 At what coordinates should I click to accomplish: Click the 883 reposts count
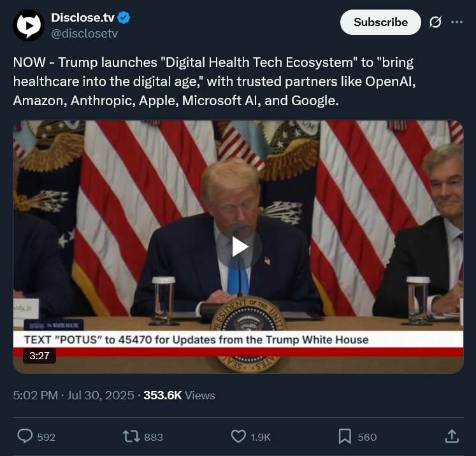154,437
